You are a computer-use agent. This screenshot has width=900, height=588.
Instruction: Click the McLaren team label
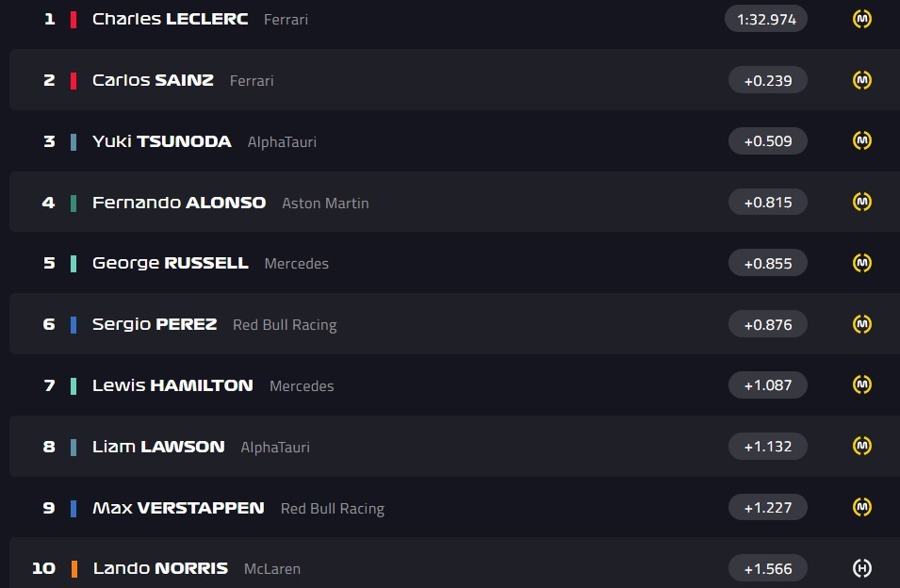(x=272, y=569)
